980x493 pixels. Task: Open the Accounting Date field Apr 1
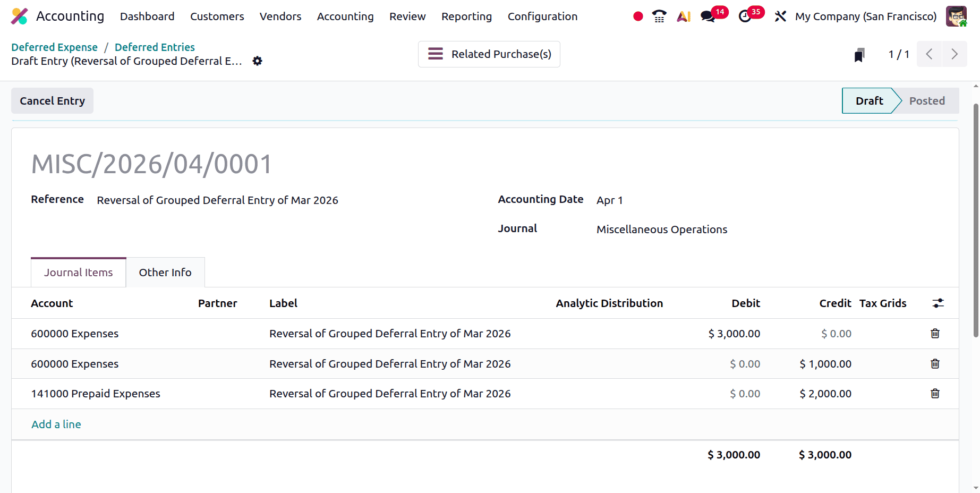click(x=609, y=200)
